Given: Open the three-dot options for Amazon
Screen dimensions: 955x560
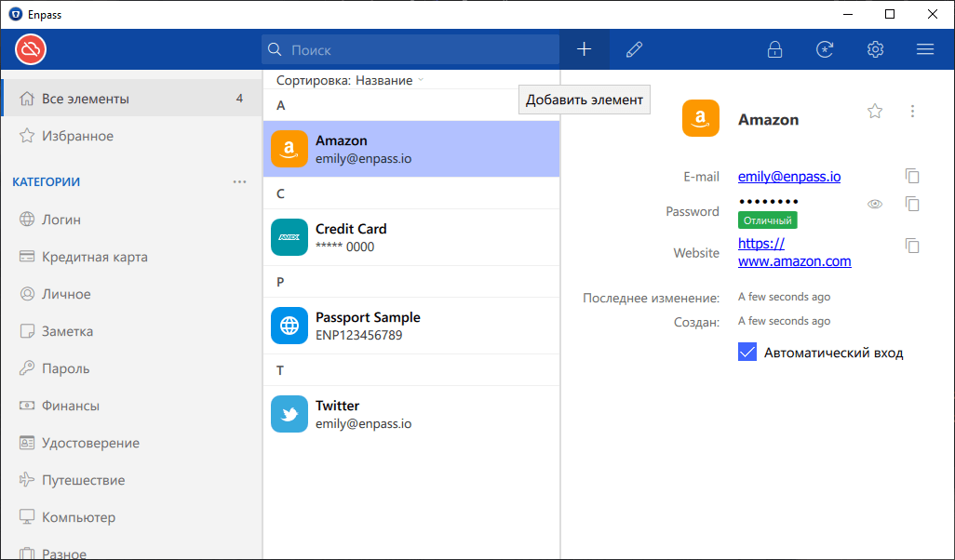Looking at the screenshot, I should pyautogui.click(x=912, y=111).
